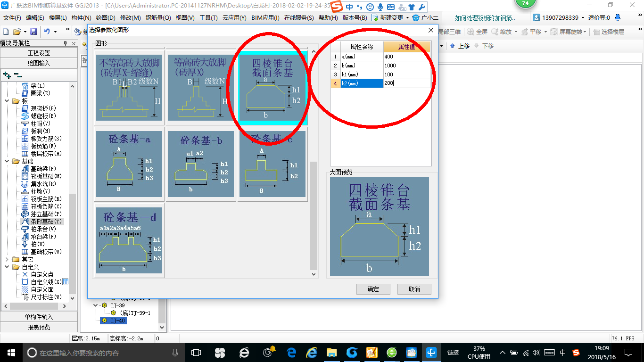This screenshot has height=362, width=644.
Task: Open the 屏幕旋转 rotation dropdown
Action: [x=585, y=32]
